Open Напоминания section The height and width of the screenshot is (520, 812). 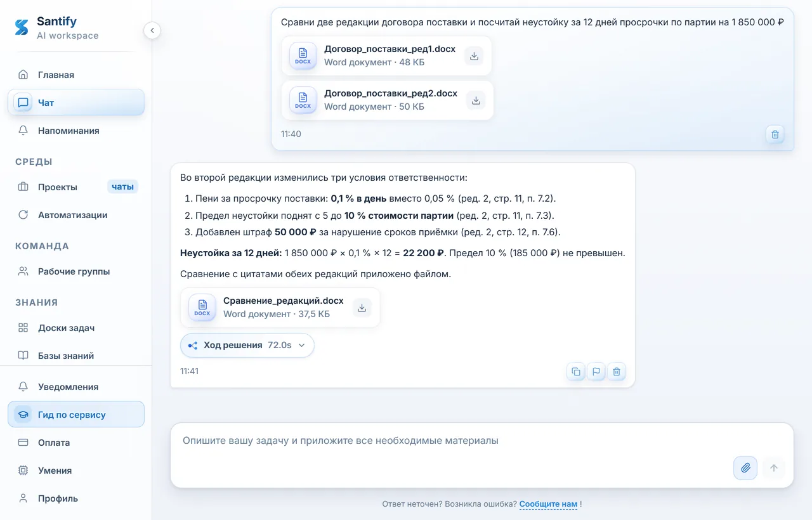76,131
